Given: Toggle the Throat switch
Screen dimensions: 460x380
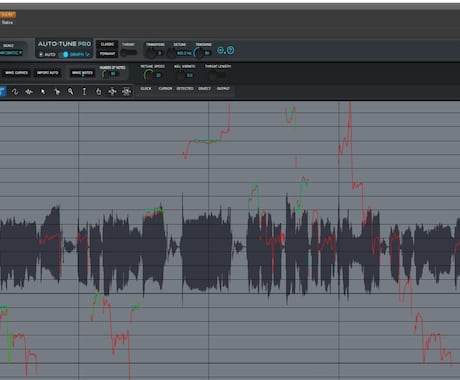Looking at the screenshot, I should tap(129, 53).
